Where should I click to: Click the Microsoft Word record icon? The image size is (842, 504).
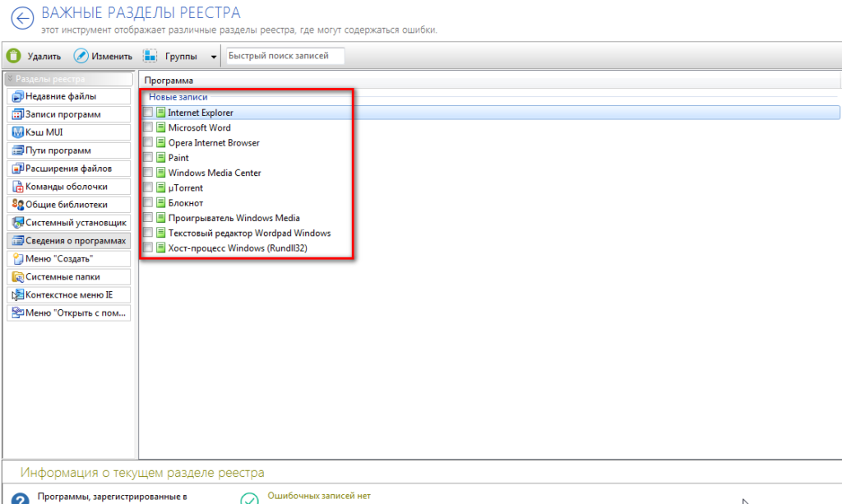160,127
